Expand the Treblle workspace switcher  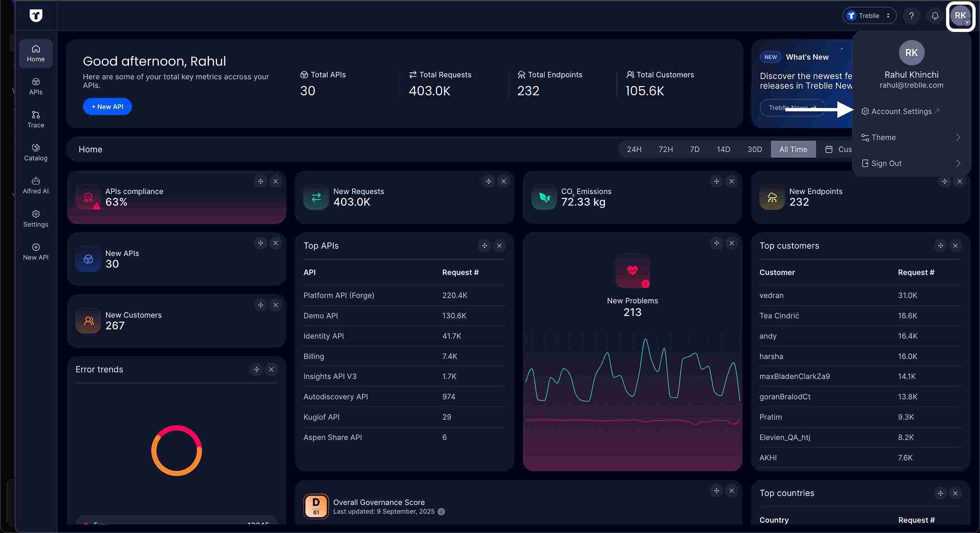click(869, 15)
